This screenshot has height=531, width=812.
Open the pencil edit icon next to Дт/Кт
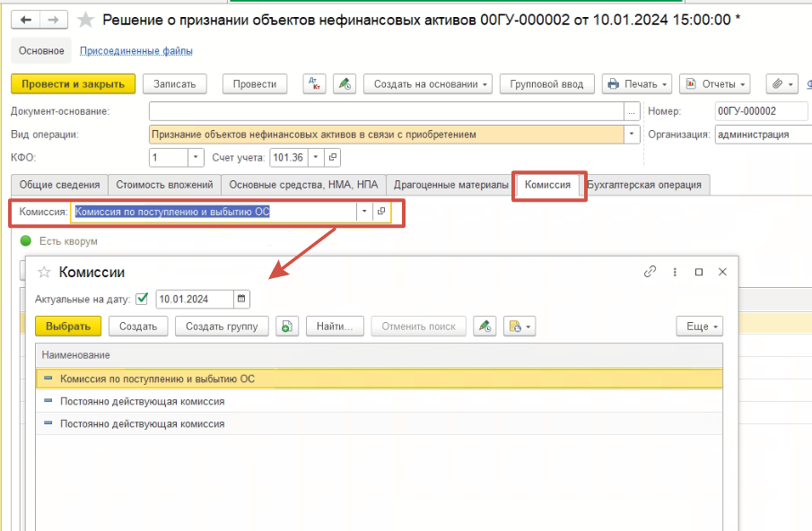click(x=345, y=83)
